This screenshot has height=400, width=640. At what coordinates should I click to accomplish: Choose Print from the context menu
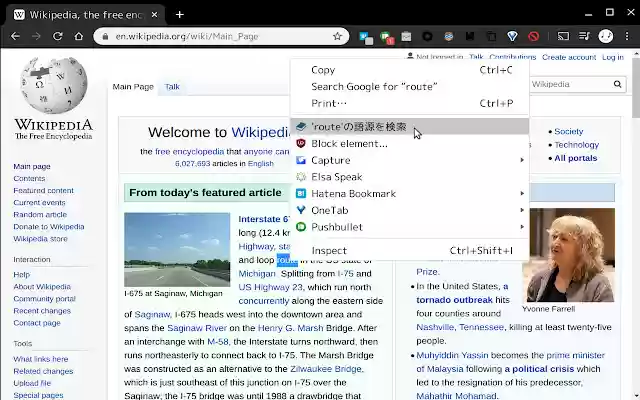click(409, 103)
